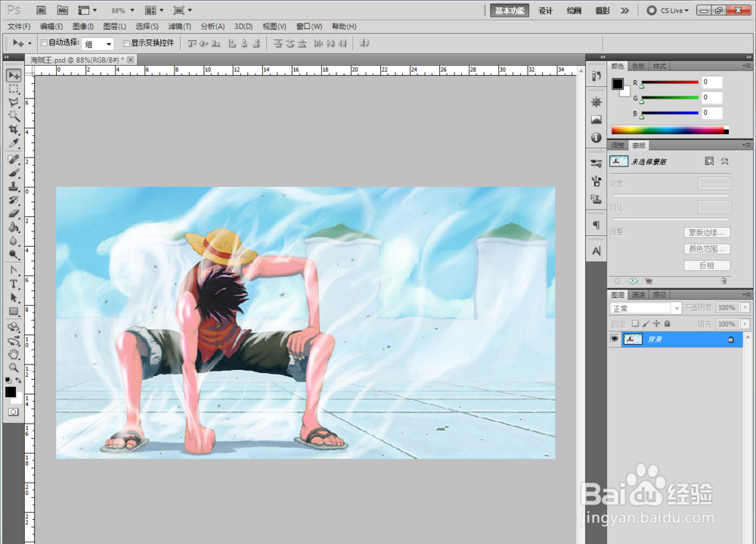Image resolution: width=756 pixels, height=544 pixels.
Task: Enable the Auto-Select checkbox
Action: (x=44, y=43)
